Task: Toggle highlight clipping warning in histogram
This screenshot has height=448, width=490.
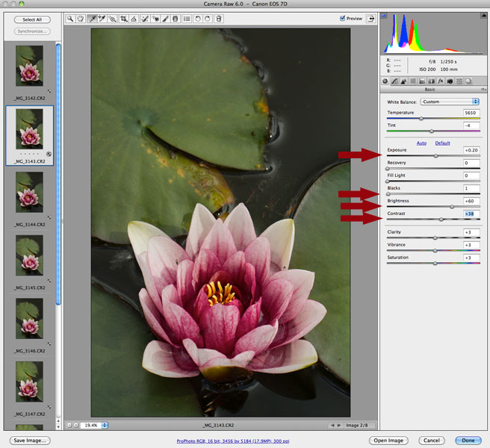Action: [x=483, y=16]
